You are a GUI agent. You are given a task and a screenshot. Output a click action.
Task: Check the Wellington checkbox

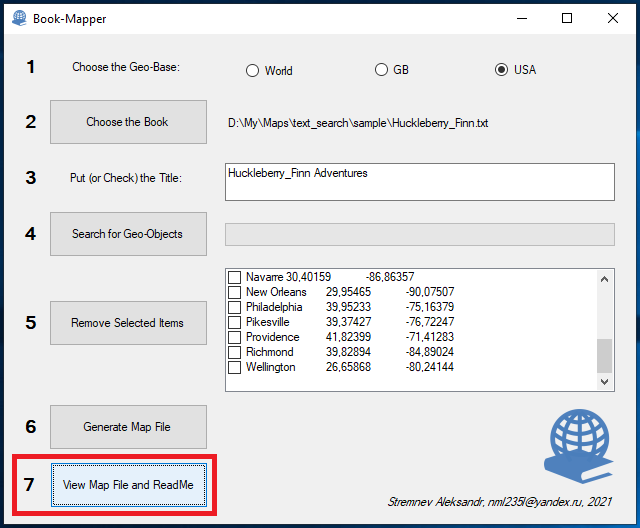point(234,367)
